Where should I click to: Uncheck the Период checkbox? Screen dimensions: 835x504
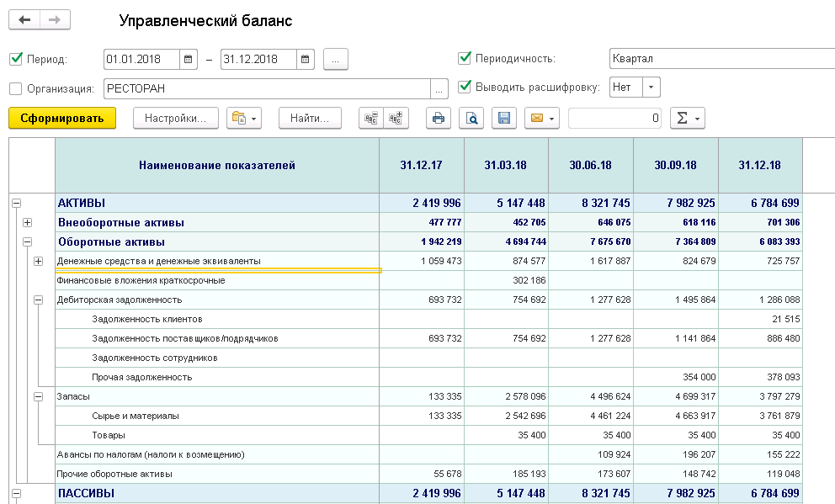15,59
